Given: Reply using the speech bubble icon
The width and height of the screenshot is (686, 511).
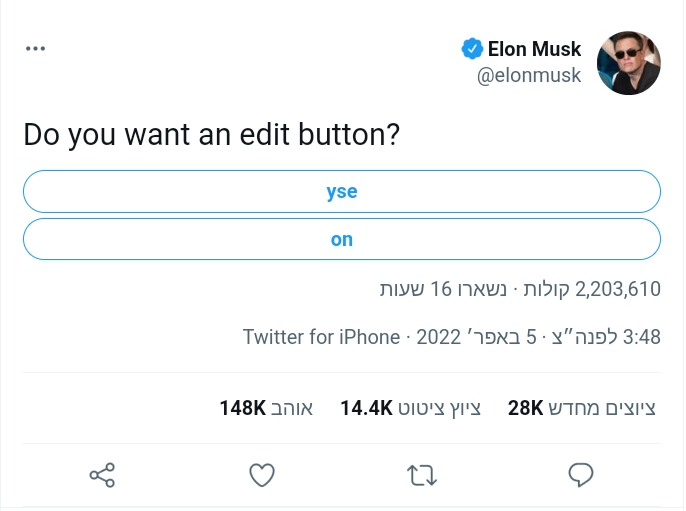Looking at the screenshot, I should coord(581,474).
